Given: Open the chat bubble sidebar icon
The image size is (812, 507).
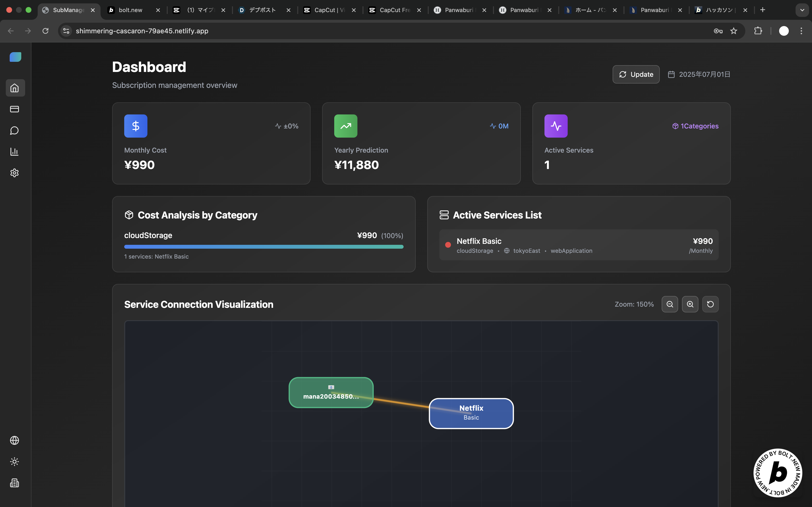Looking at the screenshot, I should coord(14,130).
